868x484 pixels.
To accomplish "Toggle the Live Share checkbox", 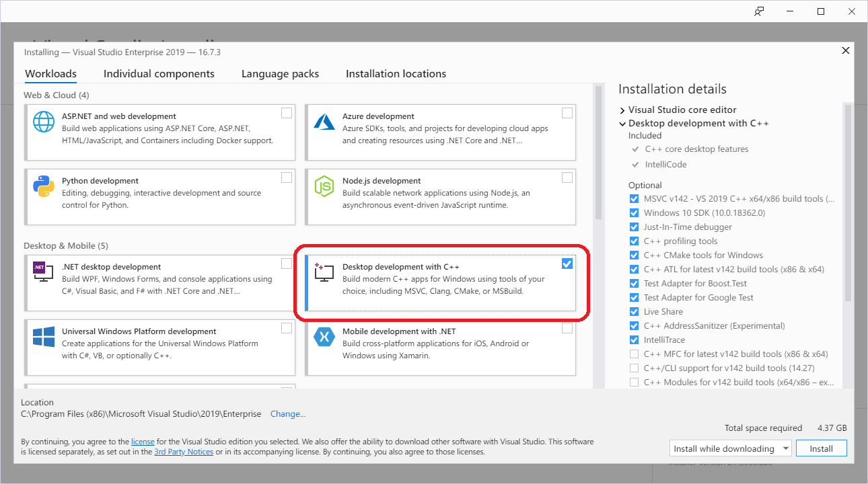I will pyautogui.click(x=634, y=312).
